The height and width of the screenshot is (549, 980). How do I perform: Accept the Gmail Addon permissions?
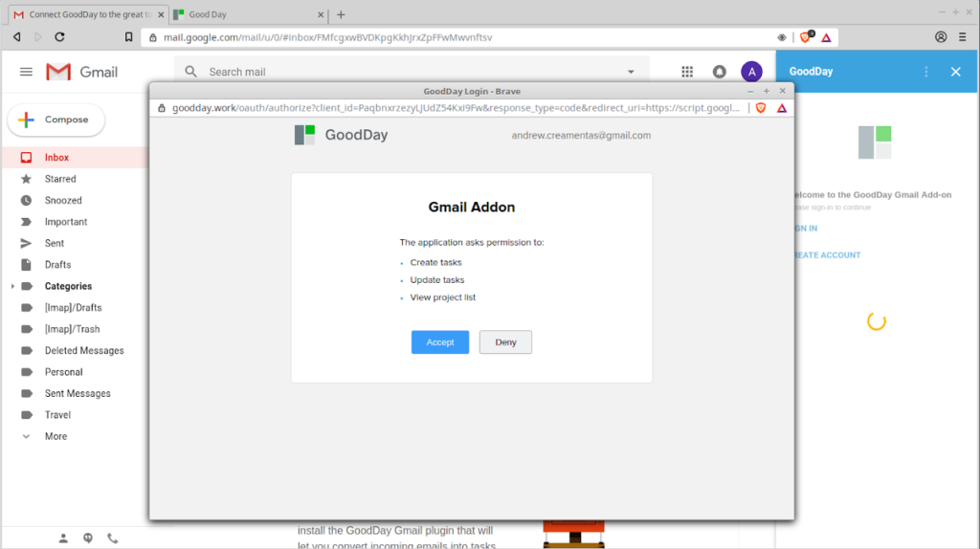click(439, 342)
